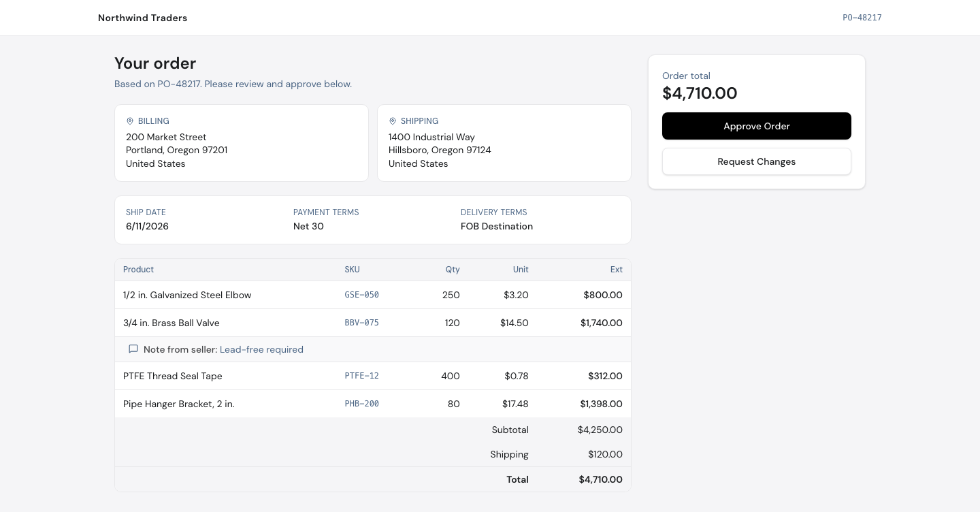Viewport: 980px width, 512px height.
Task: Click the Qty column header
Action: click(x=453, y=270)
